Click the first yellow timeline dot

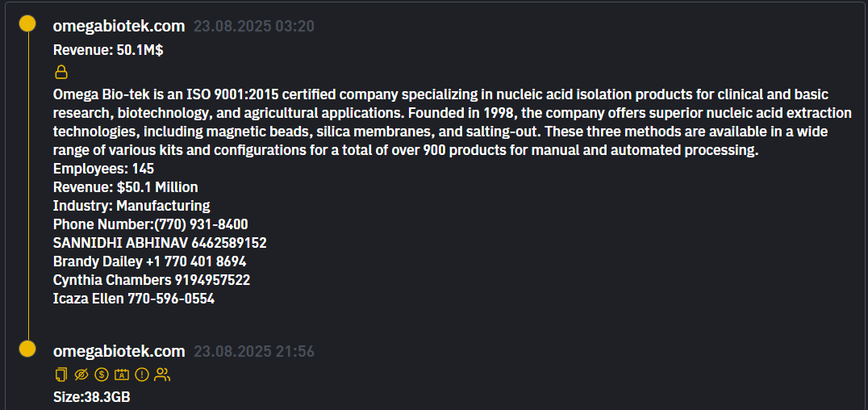pyautogui.click(x=27, y=24)
